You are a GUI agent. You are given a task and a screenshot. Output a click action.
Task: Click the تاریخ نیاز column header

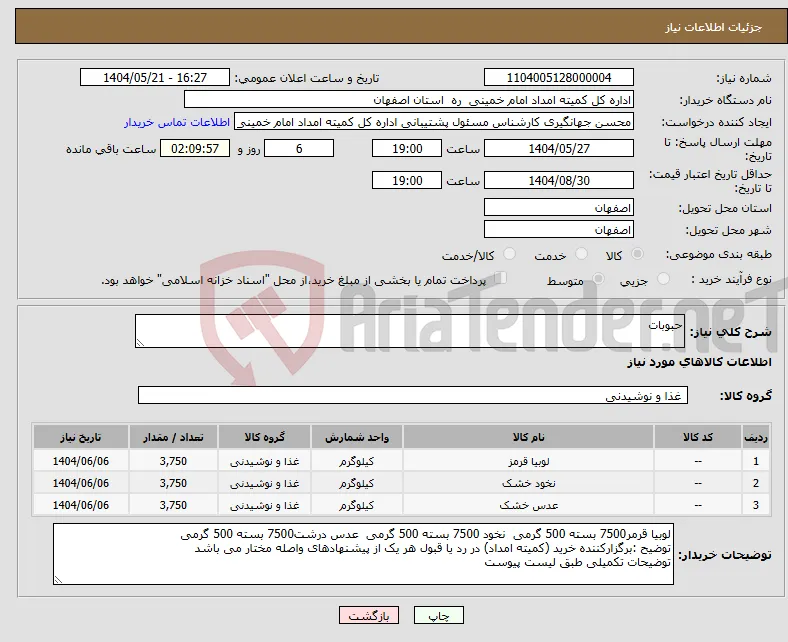(80, 437)
